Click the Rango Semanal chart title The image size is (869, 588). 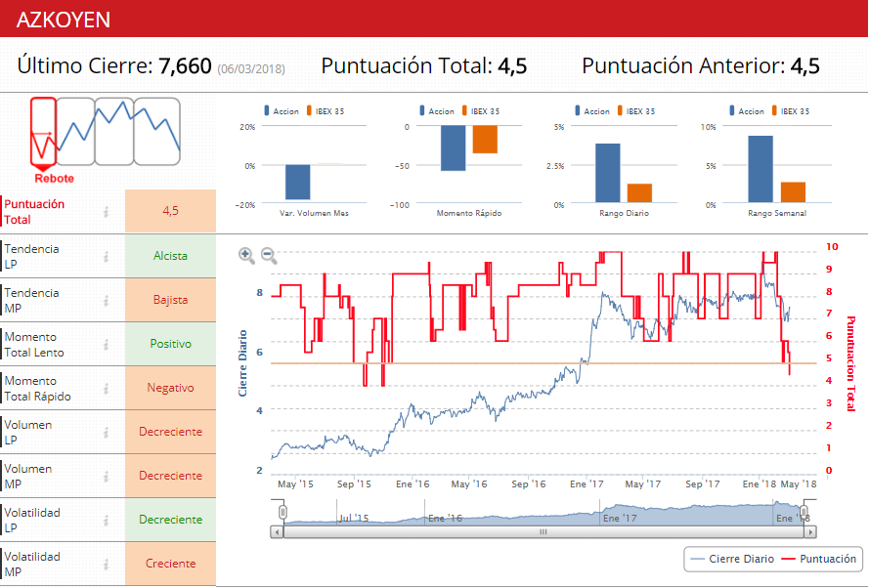click(777, 213)
